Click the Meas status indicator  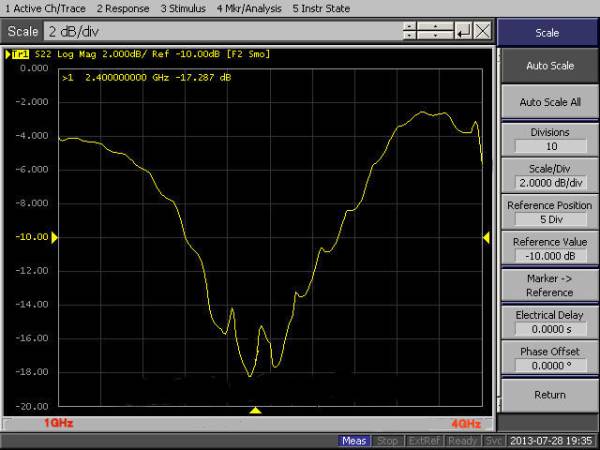pos(354,441)
